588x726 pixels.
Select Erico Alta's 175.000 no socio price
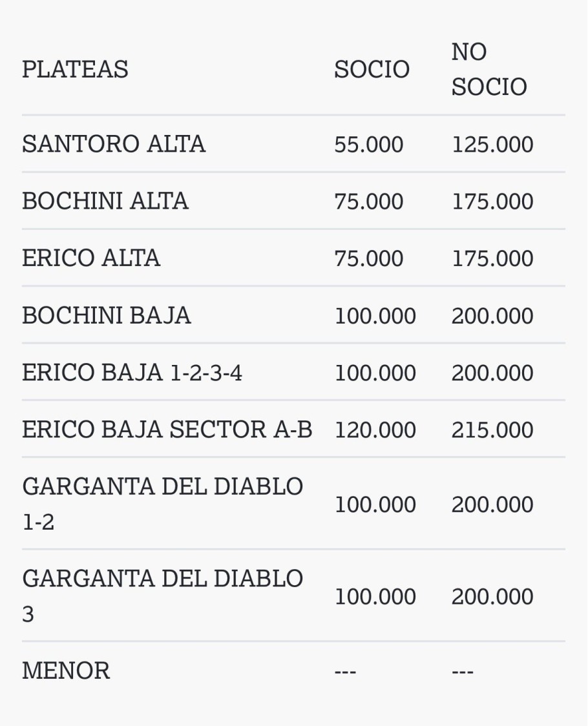(492, 259)
